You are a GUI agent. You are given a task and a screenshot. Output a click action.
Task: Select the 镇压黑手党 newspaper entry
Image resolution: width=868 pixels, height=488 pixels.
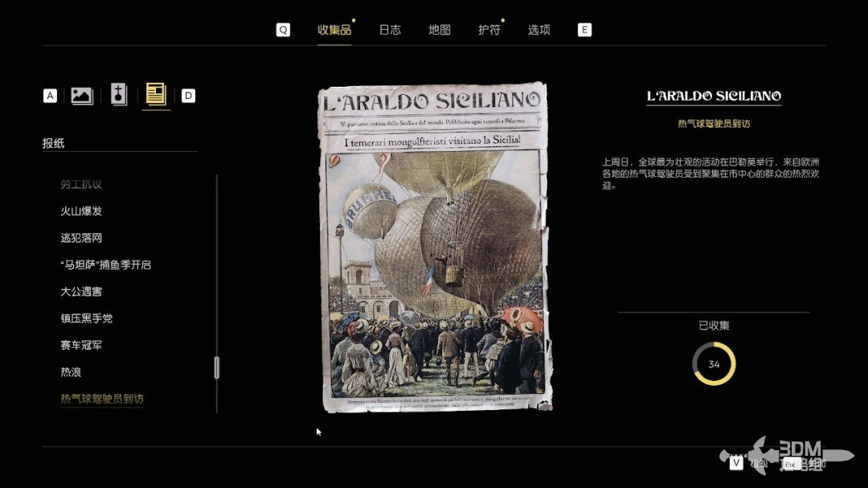coord(86,318)
